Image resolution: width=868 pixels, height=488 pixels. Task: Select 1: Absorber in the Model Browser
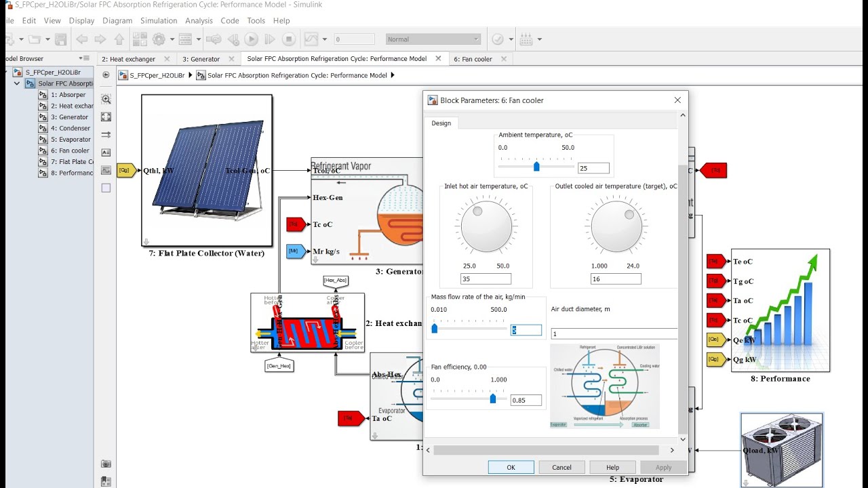[68, 95]
